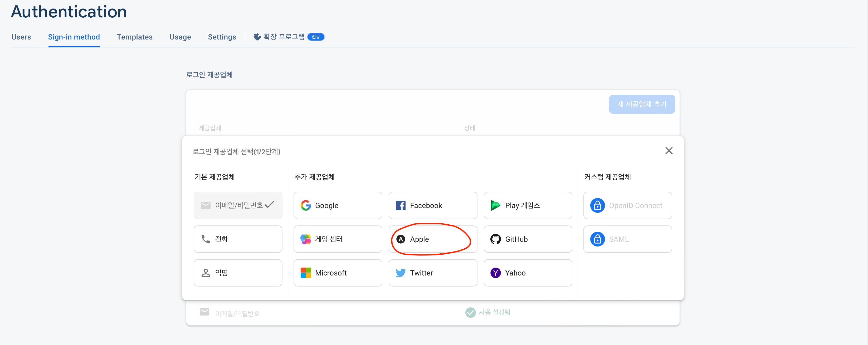Viewport: 868px width, 345px height.
Task: Click the envelope icon in the provider table row
Action: click(x=204, y=312)
